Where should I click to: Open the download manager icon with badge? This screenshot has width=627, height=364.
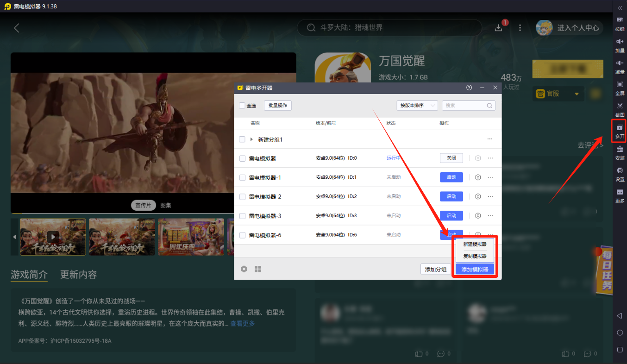[x=499, y=27]
